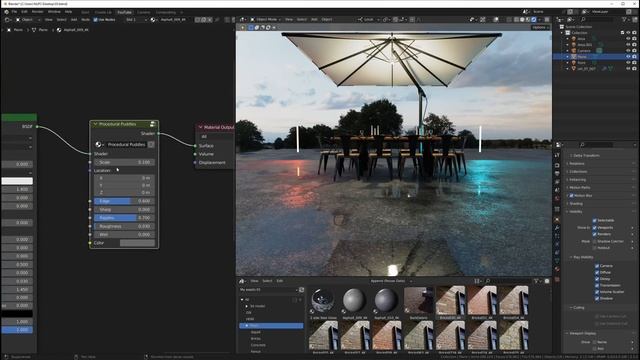Toggle ray visibility Transmission checkbox
The image size is (640, 360).
click(x=597, y=285)
